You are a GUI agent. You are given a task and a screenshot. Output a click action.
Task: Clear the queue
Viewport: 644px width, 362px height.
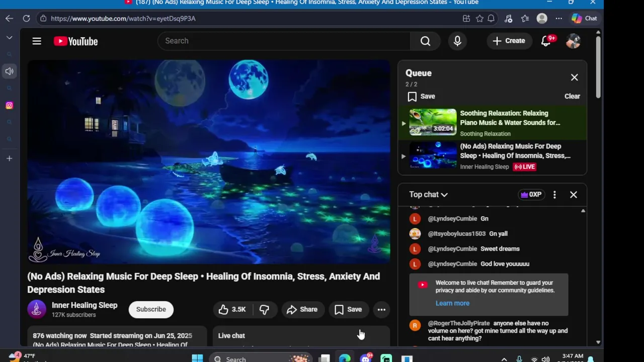pyautogui.click(x=572, y=96)
